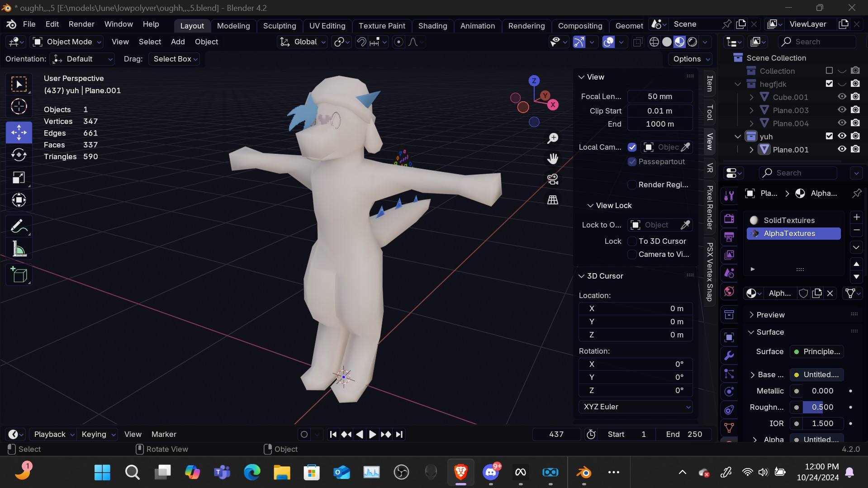Select the Annotate pencil tool
The width and height of the screenshot is (868, 488).
(x=19, y=225)
